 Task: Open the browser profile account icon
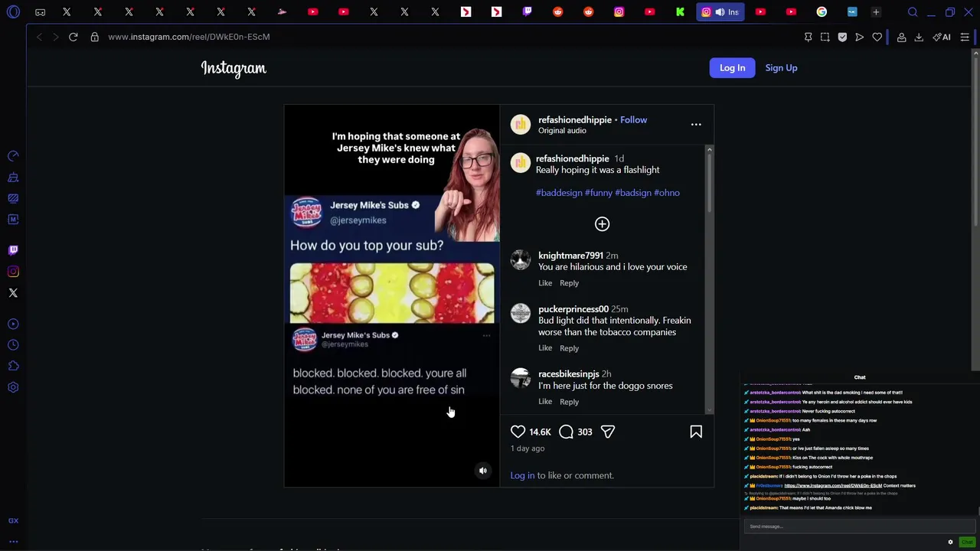click(x=902, y=37)
